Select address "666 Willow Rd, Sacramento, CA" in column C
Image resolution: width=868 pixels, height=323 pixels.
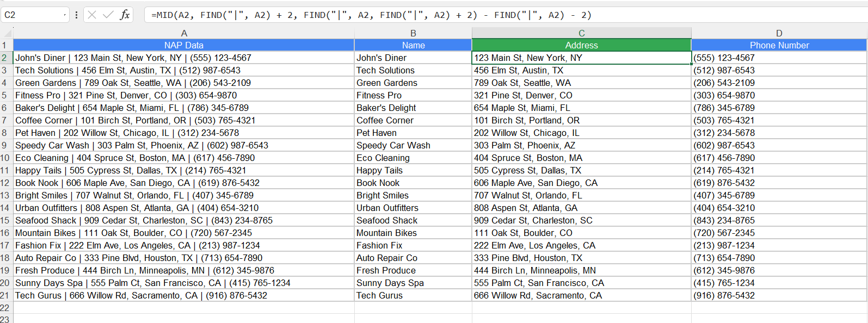(582, 295)
